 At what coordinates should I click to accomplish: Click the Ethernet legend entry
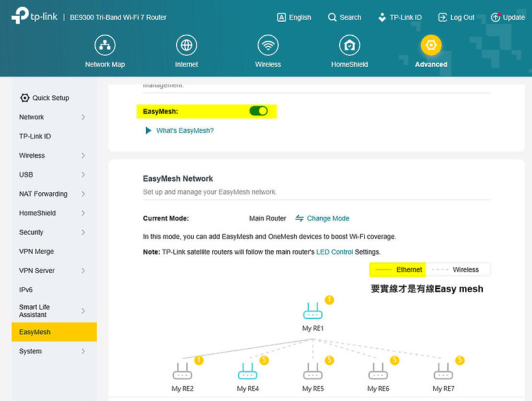(x=398, y=269)
